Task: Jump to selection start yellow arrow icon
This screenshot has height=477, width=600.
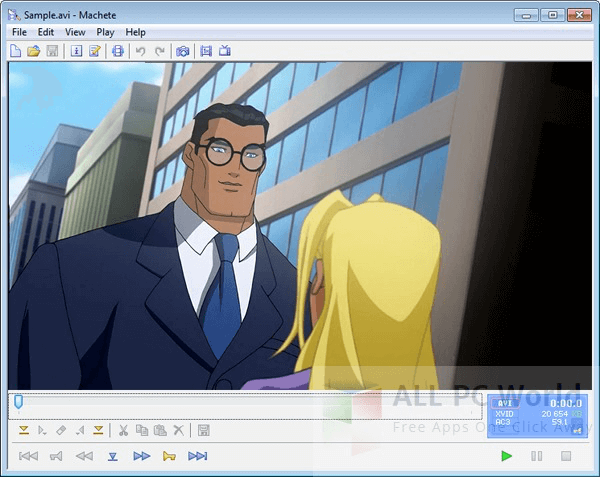Action: pyautogui.click(x=24, y=431)
